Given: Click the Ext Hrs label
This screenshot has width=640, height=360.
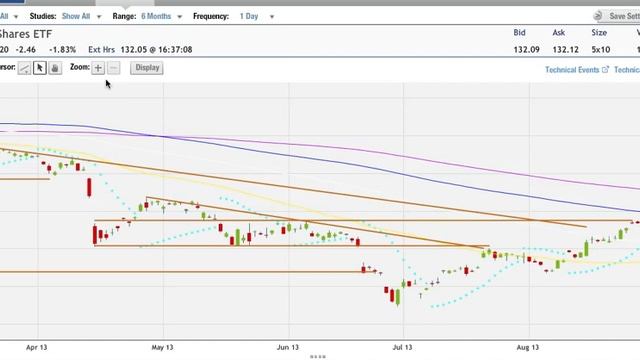Looking at the screenshot, I should click(x=102, y=50).
